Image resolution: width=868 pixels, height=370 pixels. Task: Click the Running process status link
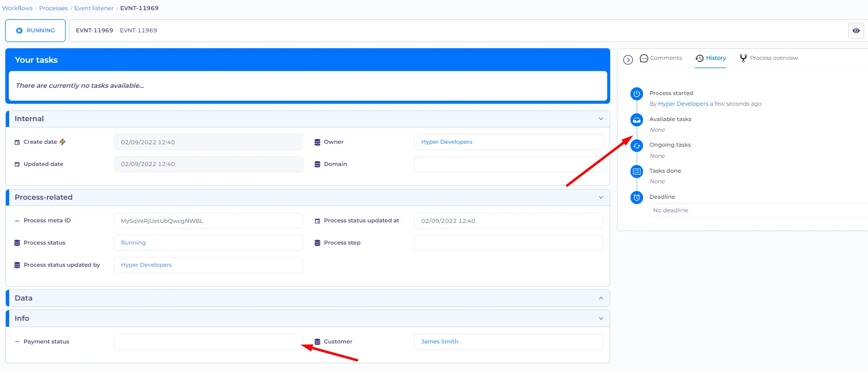(133, 243)
